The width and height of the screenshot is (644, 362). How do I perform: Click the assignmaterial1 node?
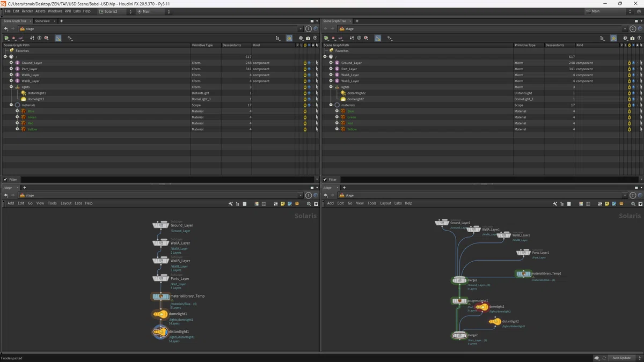click(x=459, y=301)
